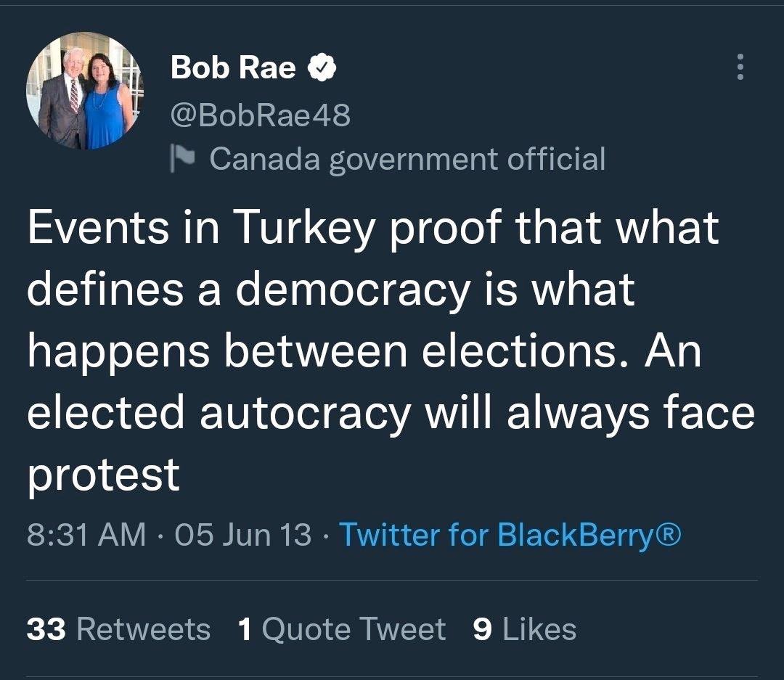Click the number 33 in retweet count
Viewport: 784px width, 680px height.
click(46, 628)
